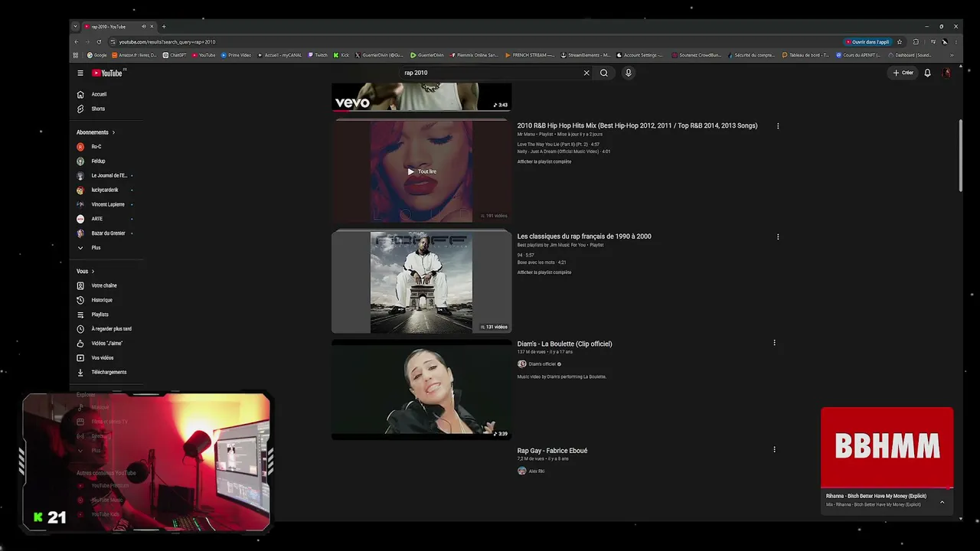Open the Kick bookmark
This screenshot has height=551, width=980.
(341, 55)
